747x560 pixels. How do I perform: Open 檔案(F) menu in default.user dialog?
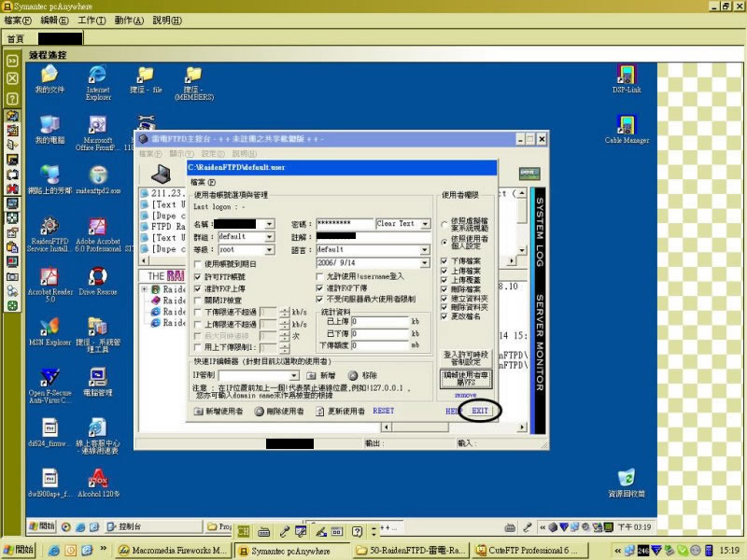[203, 182]
